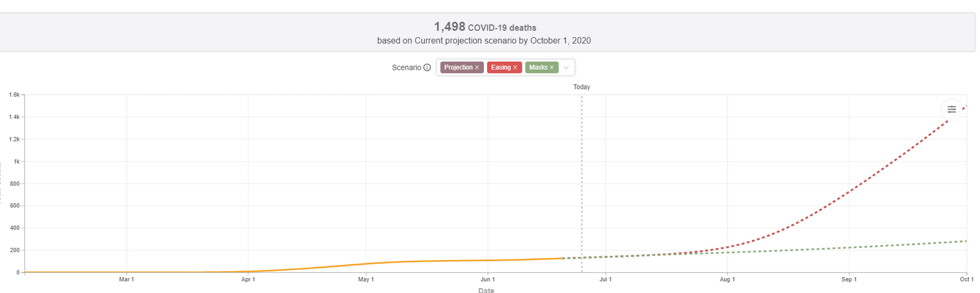This screenshot has width=980, height=293.
Task: Click the Today marker label
Action: (581, 87)
